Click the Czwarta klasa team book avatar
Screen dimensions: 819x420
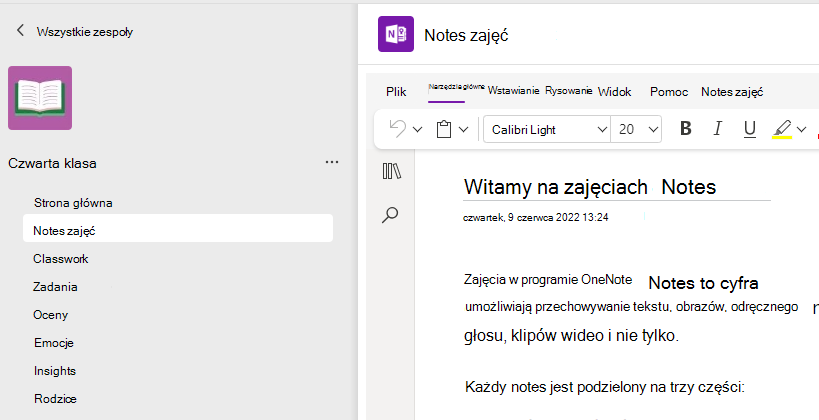tap(40, 98)
